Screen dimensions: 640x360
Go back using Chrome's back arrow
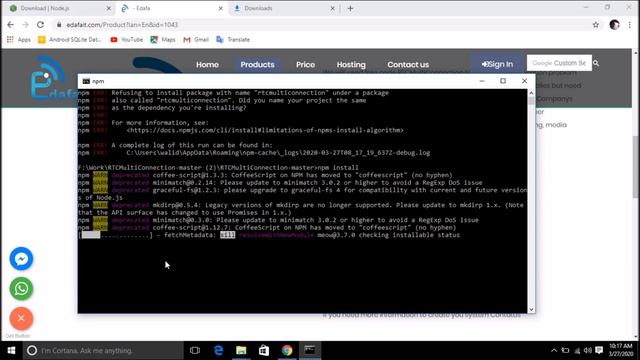[x=11, y=25]
